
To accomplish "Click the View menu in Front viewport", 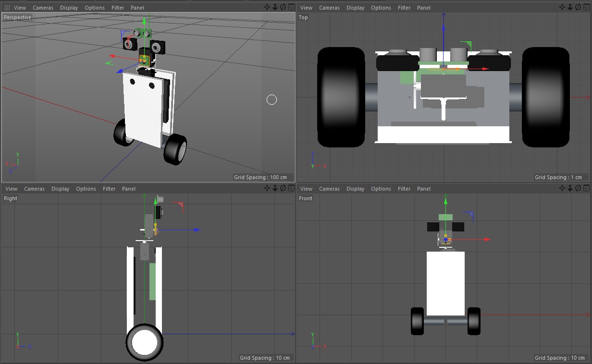I will pyautogui.click(x=306, y=189).
